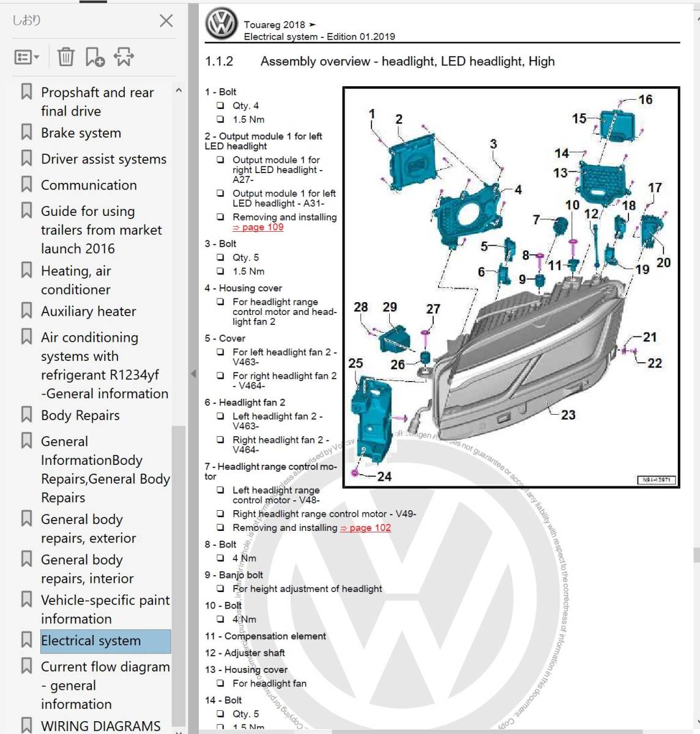The image size is (700, 734).
Task: Open Brake system bookmark
Action: click(x=81, y=133)
